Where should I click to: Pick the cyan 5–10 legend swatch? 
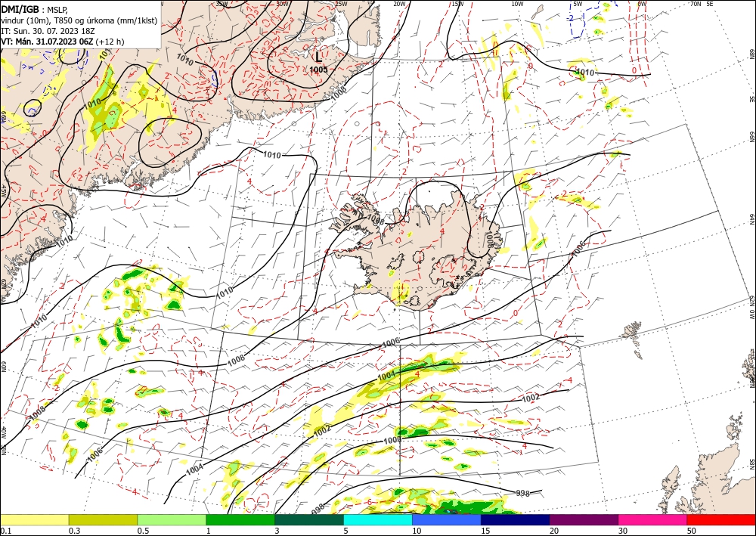(x=378, y=519)
